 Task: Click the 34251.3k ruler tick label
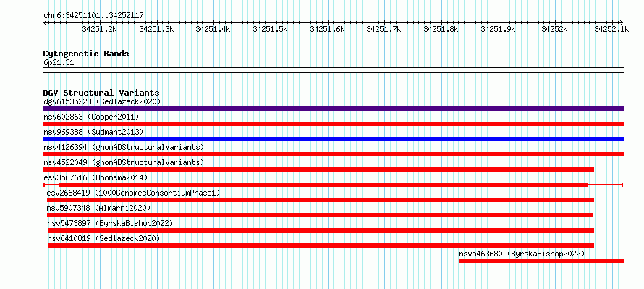[x=156, y=29]
